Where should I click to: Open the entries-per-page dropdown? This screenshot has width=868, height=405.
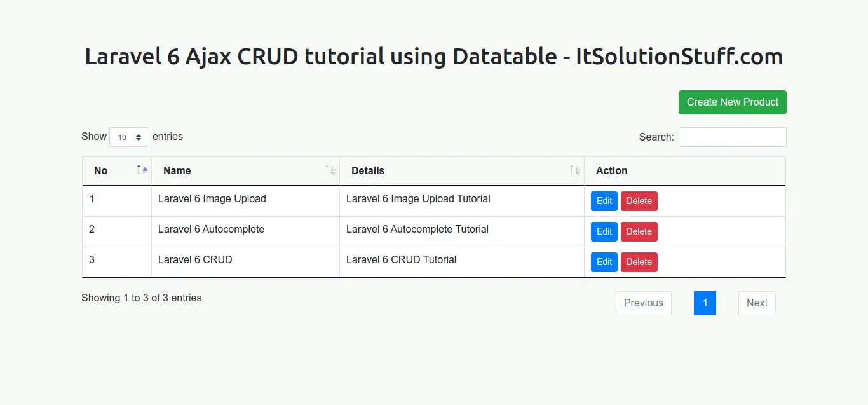coord(129,137)
